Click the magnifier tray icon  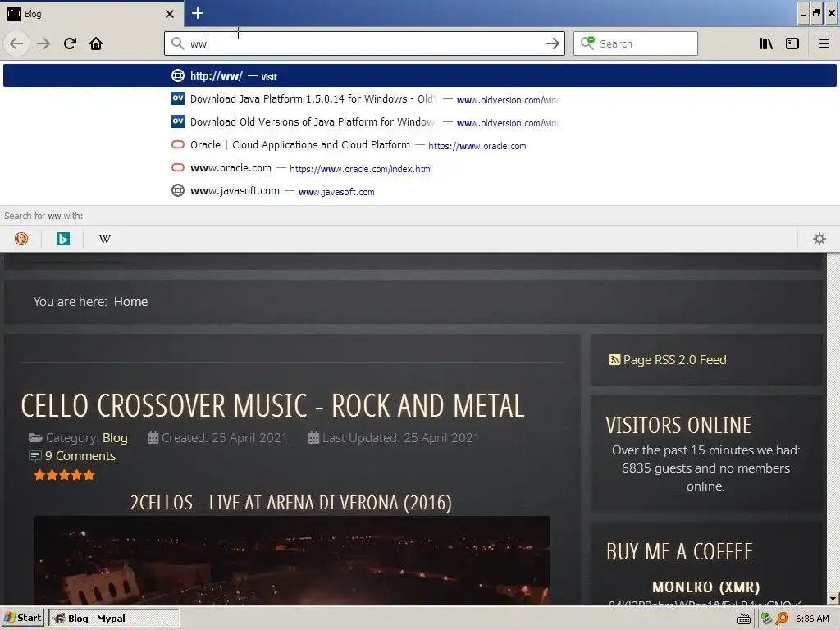782,619
